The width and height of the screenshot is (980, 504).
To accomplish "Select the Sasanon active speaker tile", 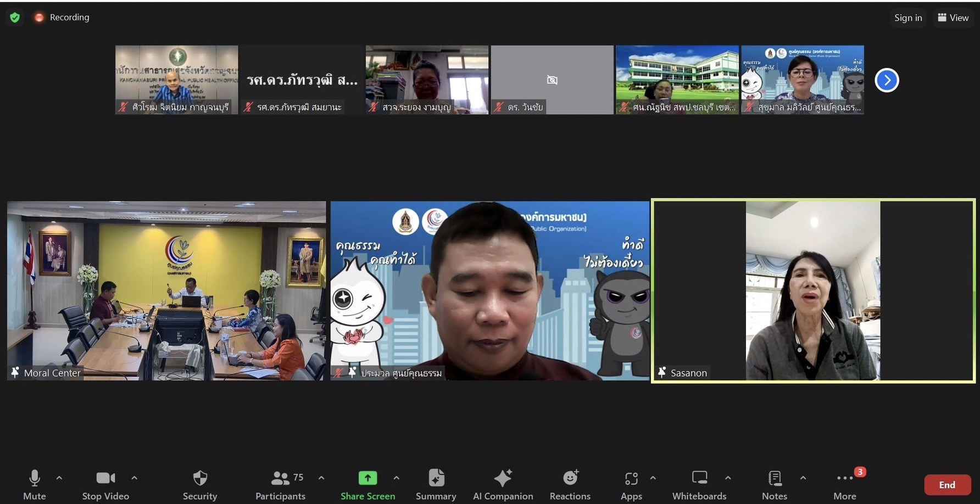I will point(813,290).
